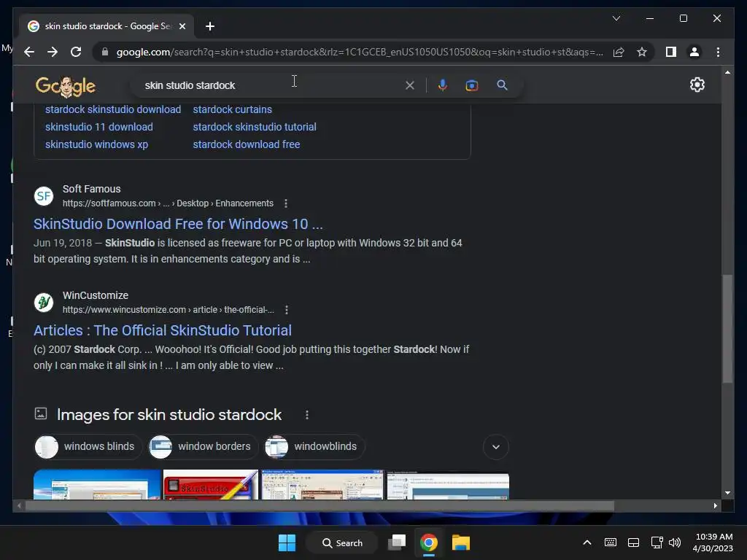Screen dimensions: 747x560
Task: Click the Google doodle logo
Action: tap(66, 86)
